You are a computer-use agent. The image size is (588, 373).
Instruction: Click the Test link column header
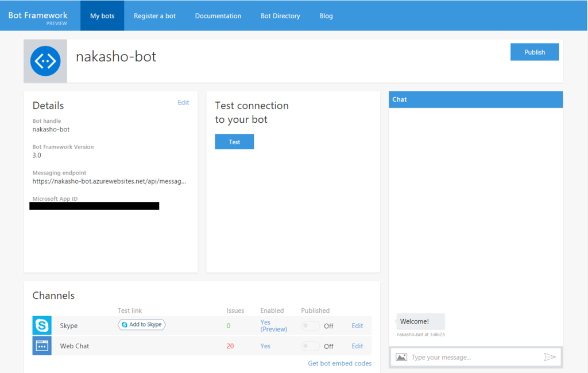(130, 310)
